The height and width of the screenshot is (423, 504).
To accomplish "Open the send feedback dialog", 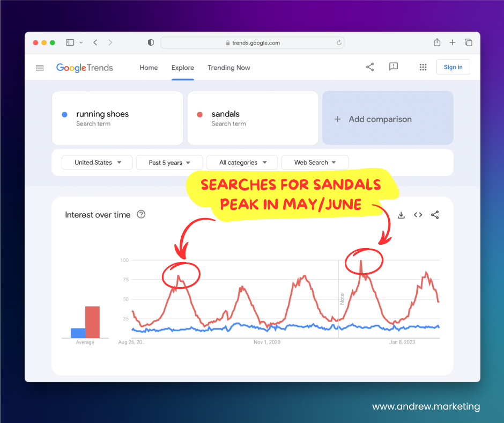I will point(394,67).
